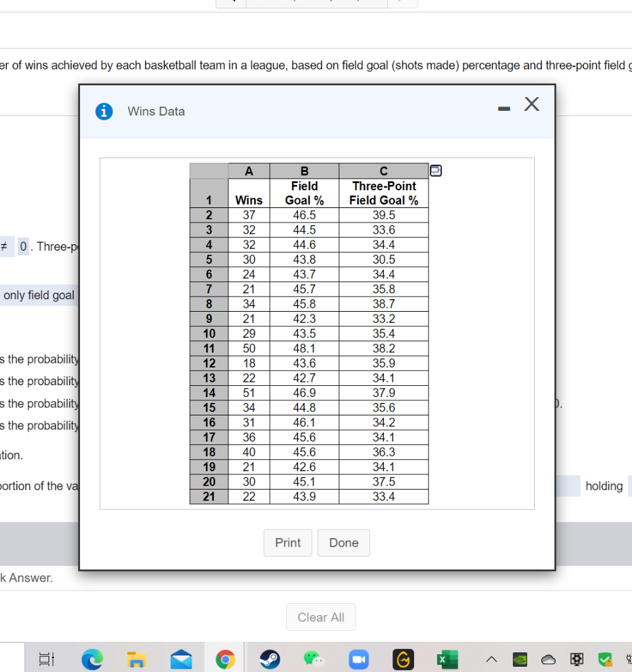Click Wins value 51 in row 14
This screenshot has height=672, width=632.
pyautogui.click(x=249, y=393)
